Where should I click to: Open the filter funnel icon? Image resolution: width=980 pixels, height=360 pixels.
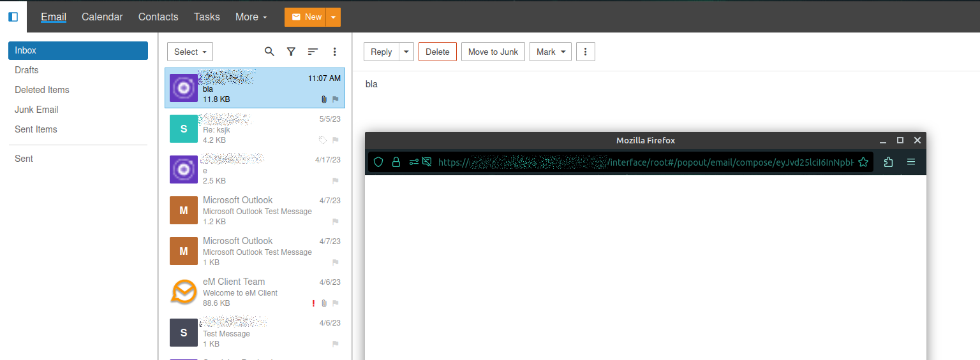tap(291, 52)
